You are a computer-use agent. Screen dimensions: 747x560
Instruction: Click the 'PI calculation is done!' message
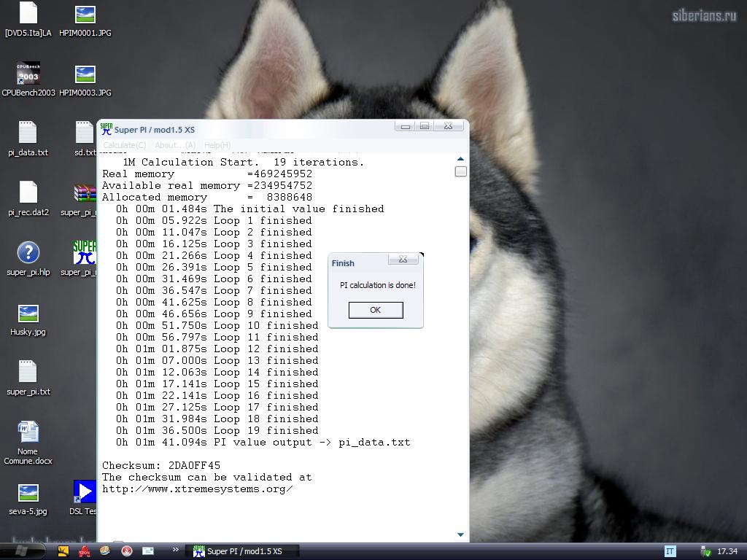[378, 285]
